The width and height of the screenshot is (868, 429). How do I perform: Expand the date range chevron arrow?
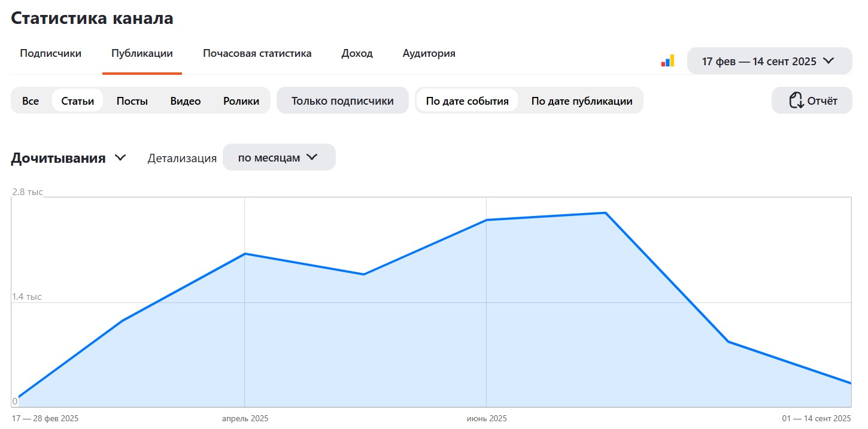click(x=828, y=60)
